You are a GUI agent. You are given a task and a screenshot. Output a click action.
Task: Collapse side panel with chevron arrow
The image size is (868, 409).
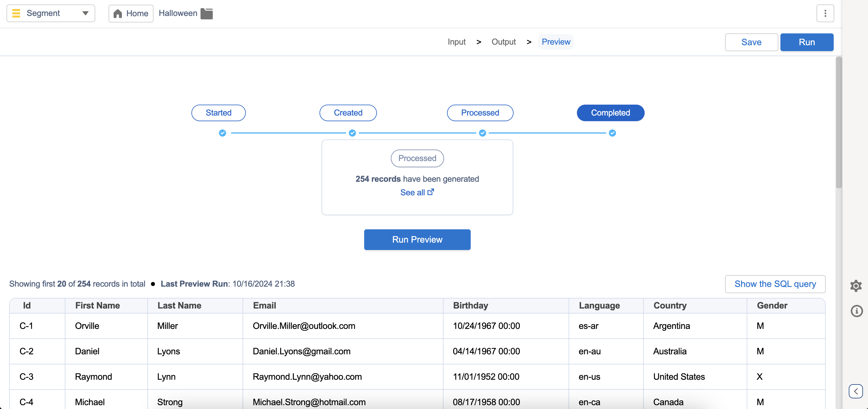pyautogui.click(x=856, y=391)
